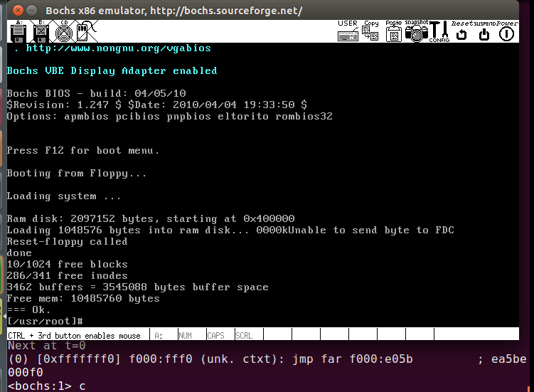Click the CD-ROM drive icon

pyautogui.click(x=64, y=31)
